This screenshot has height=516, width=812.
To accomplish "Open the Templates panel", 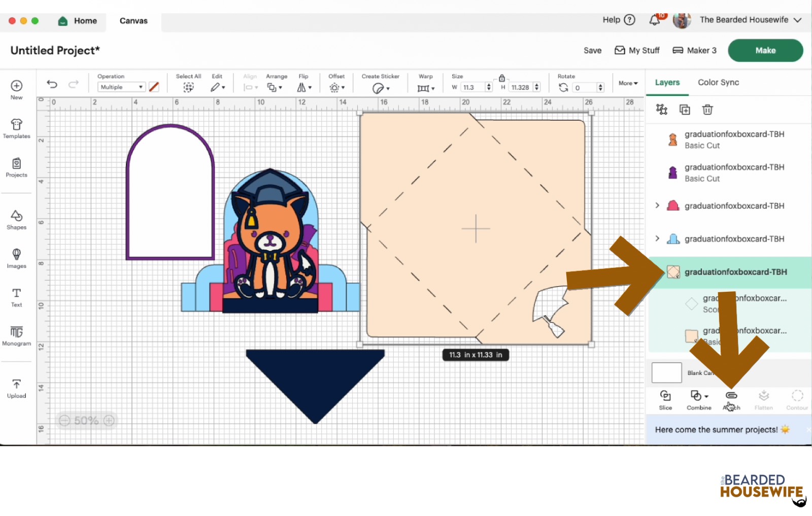I will click(16, 128).
